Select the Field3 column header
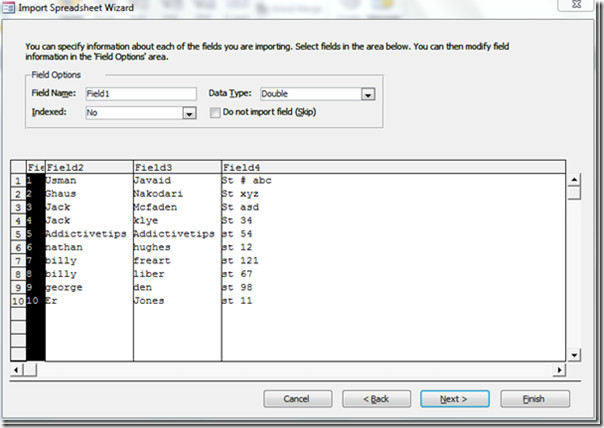The image size is (604, 428). point(178,167)
